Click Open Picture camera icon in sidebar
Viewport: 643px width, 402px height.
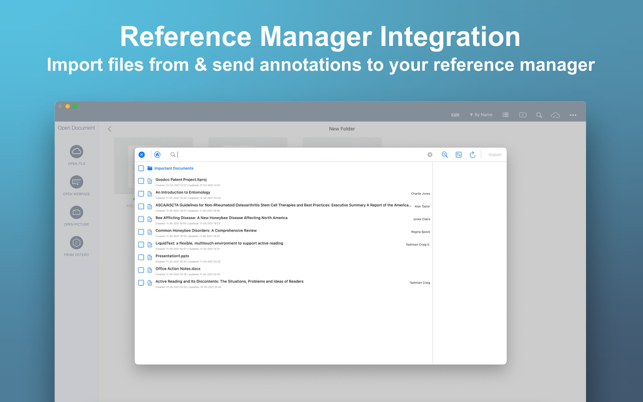(x=76, y=212)
